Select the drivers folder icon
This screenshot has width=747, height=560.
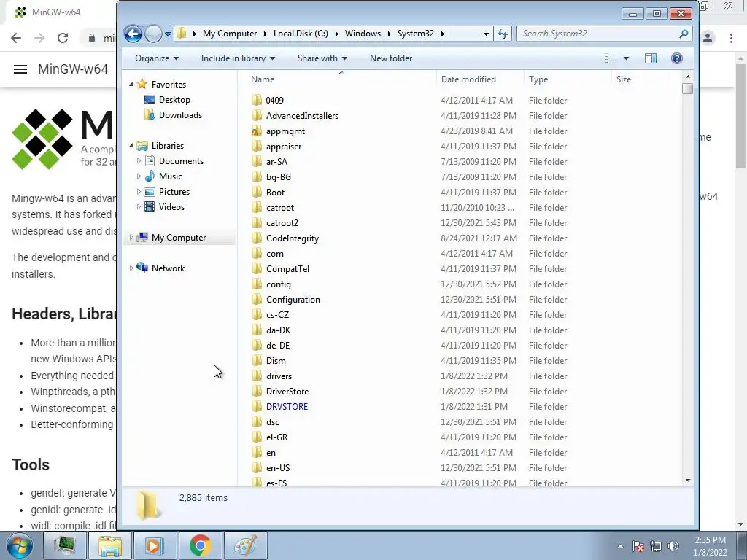pos(257,376)
